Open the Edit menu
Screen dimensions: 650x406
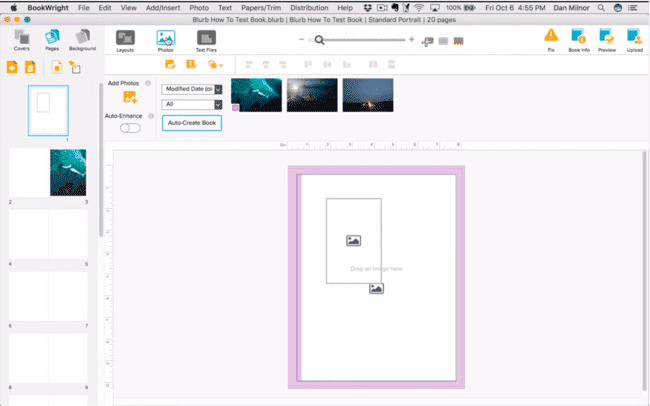click(x=105, y=7)
